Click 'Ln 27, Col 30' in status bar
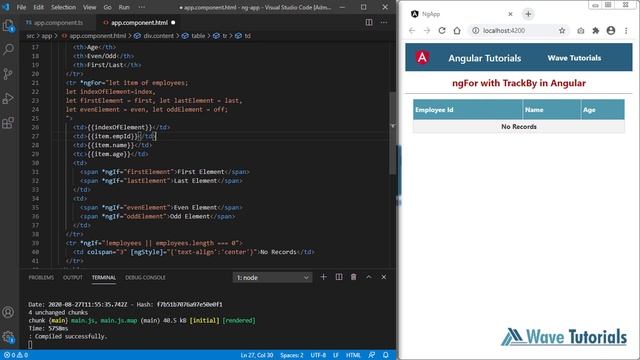The image size is (640, 360). (257, 355)
